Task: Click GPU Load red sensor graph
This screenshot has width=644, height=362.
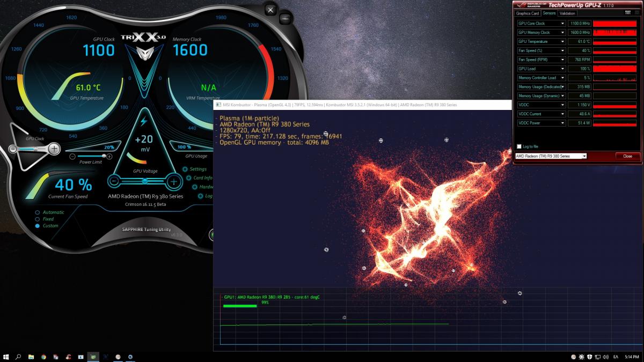Action: click(x=616, y=69)
